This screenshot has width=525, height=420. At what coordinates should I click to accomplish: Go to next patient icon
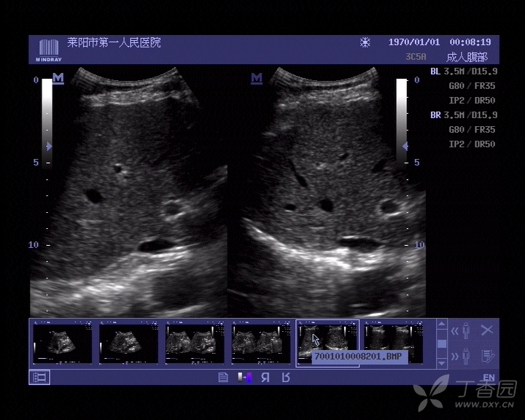461,357
